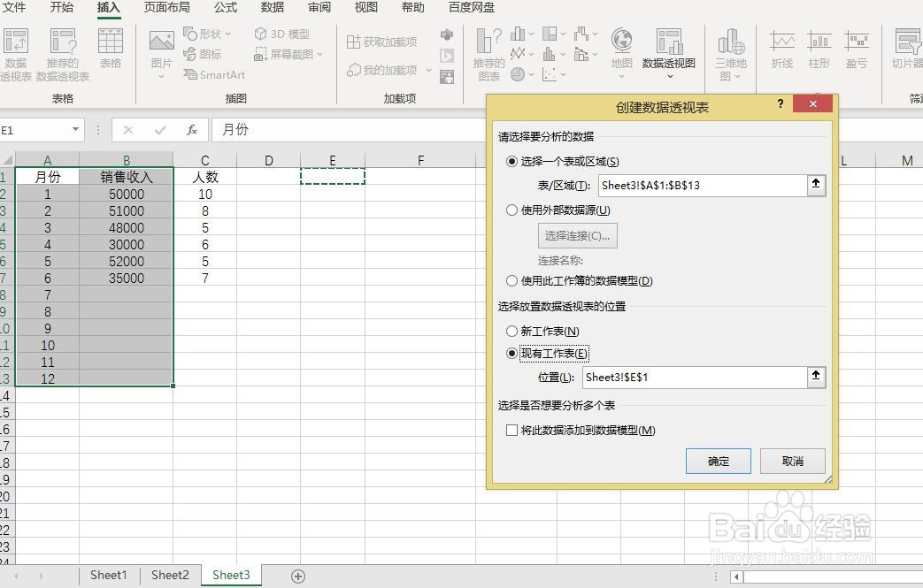Click the 选择连接 connection button
Viewport: 923px width, 588px height.
pos(577,235)
